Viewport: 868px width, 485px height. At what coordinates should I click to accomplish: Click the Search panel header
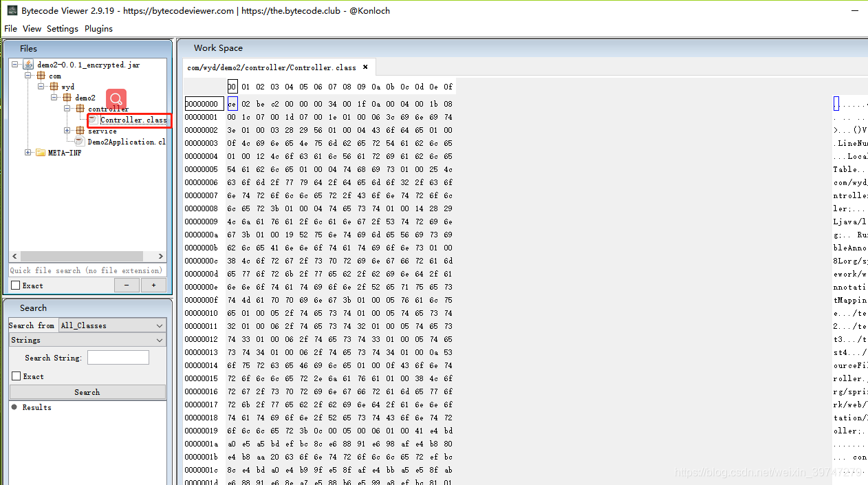point(87,308)
